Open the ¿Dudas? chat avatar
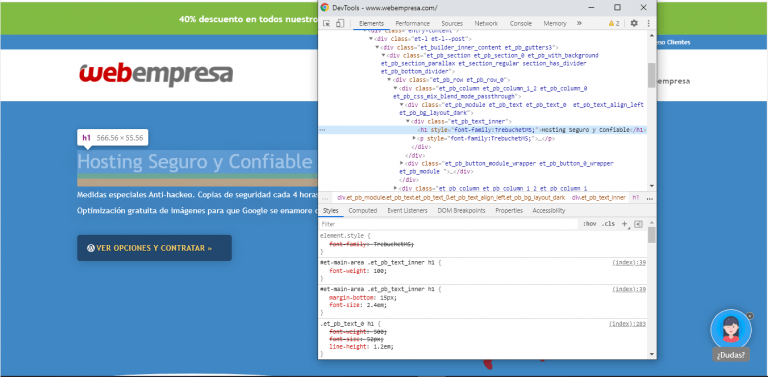The width and height of the screenshot is (768, 377). click(731, 329)
